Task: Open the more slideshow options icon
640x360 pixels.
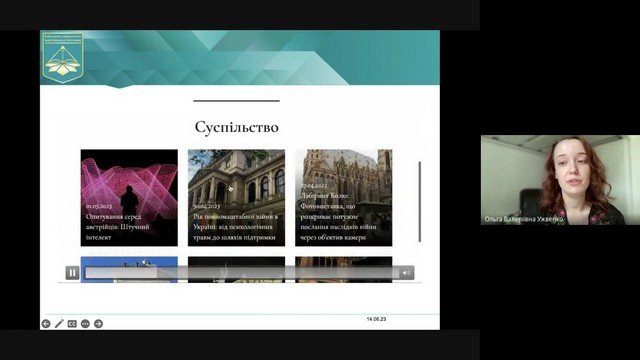Action: coord(85,324)
